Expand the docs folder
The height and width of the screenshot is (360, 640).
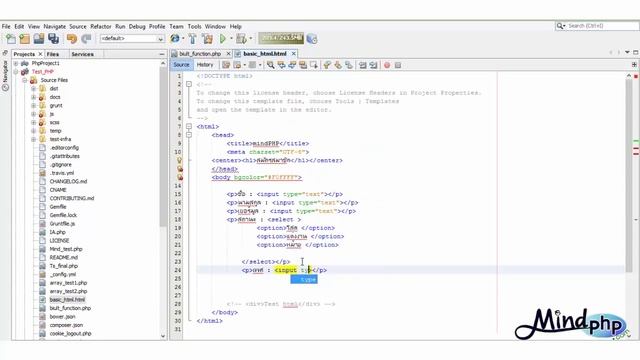33,97
